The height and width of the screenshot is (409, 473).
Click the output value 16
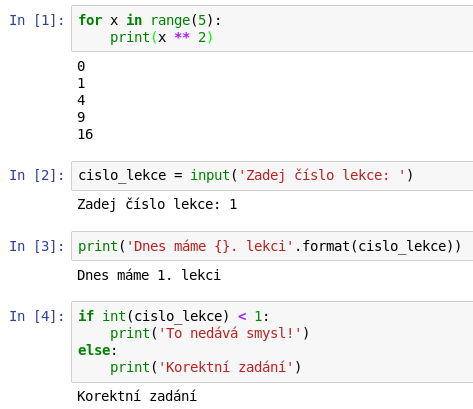(85, 134)
